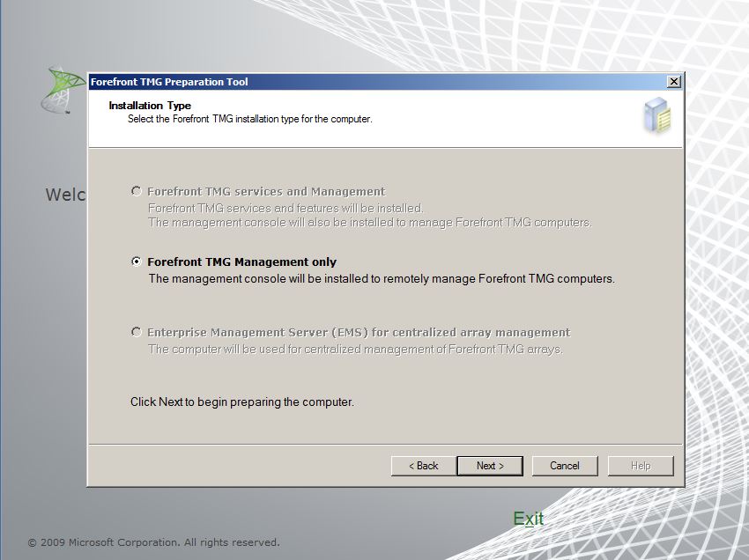Close the Forefront TMG Preparation Tool dialog
749x560 pixels.
[x=673, y=82]
